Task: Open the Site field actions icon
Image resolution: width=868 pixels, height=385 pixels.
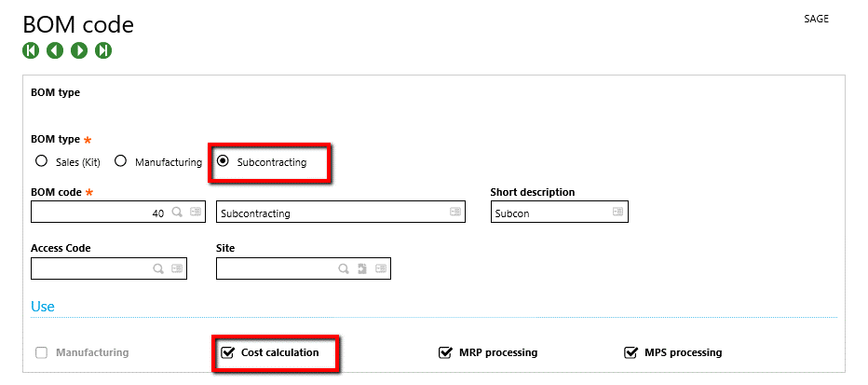Action: (x=381, y=269)
